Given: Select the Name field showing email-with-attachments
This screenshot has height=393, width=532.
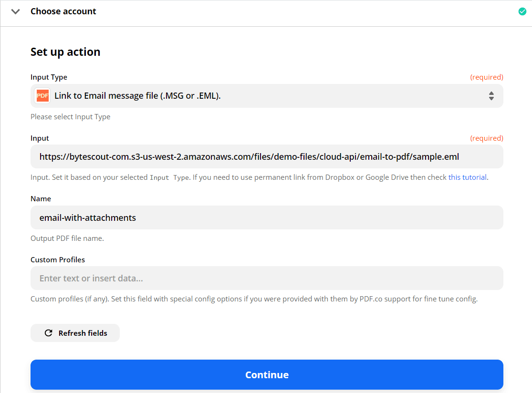Looking at the screenshot, I should point(267,217).
